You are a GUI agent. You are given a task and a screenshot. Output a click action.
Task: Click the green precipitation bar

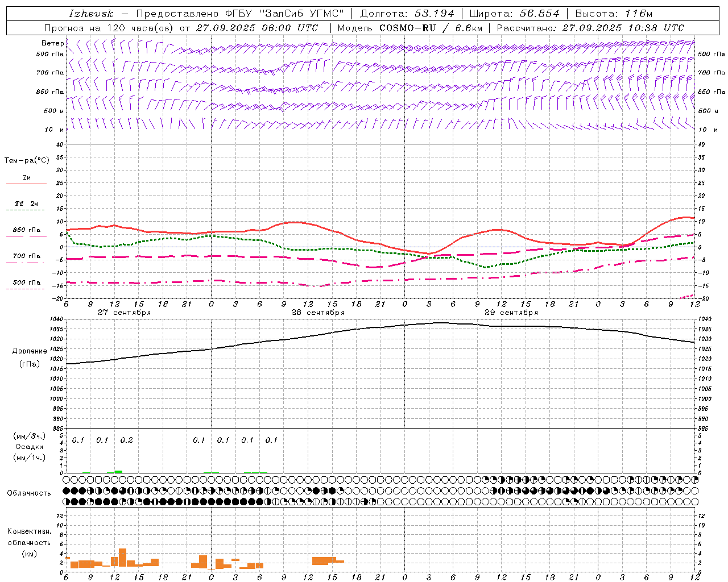pyautogui.click(x=118, y=472)
